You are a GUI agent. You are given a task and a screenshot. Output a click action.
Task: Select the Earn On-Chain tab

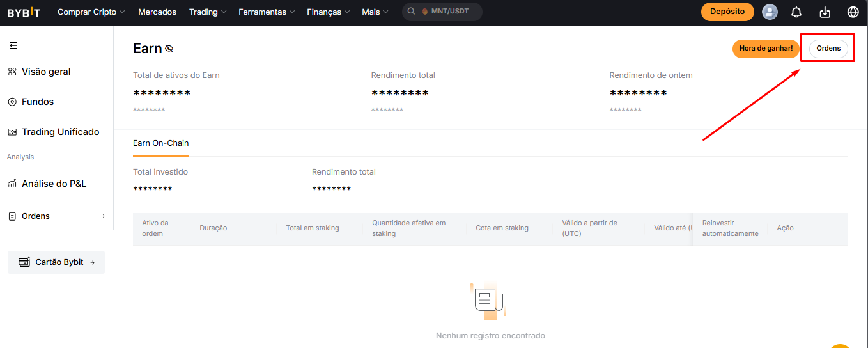tap(161, 143)
